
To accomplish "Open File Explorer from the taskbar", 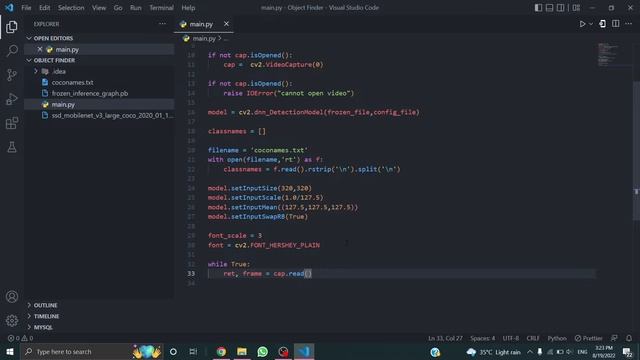I will point(242,351).
